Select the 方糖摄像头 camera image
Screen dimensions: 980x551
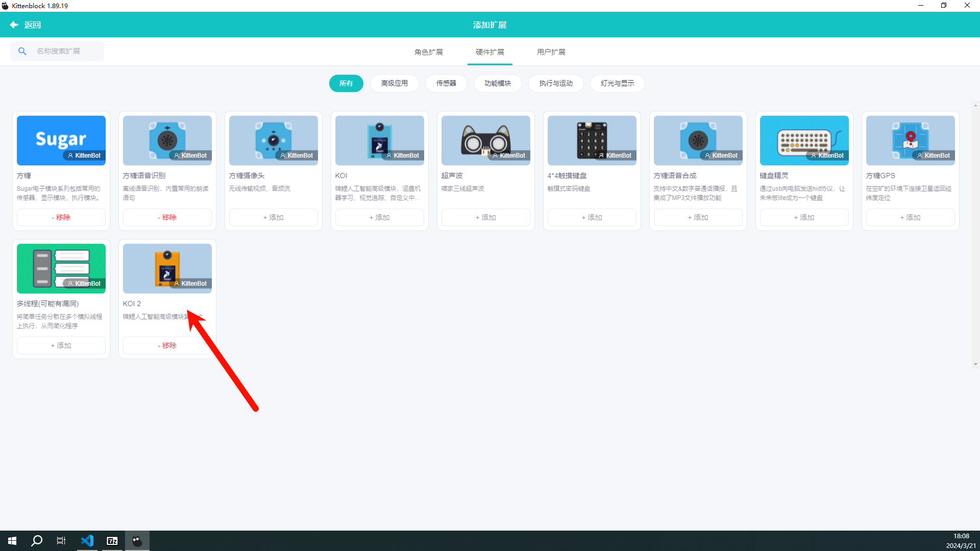pos(274,140)
